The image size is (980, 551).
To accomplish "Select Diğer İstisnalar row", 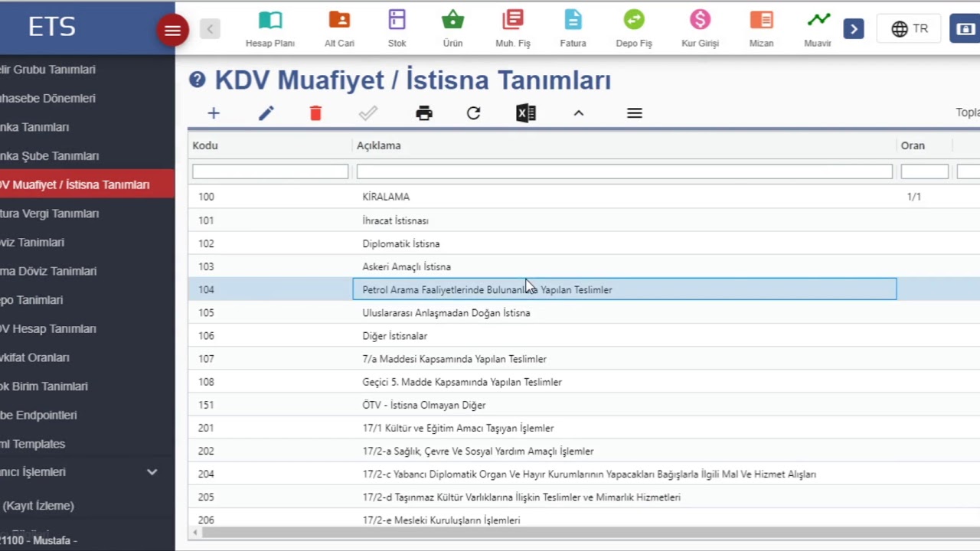I will pos(583,335).
